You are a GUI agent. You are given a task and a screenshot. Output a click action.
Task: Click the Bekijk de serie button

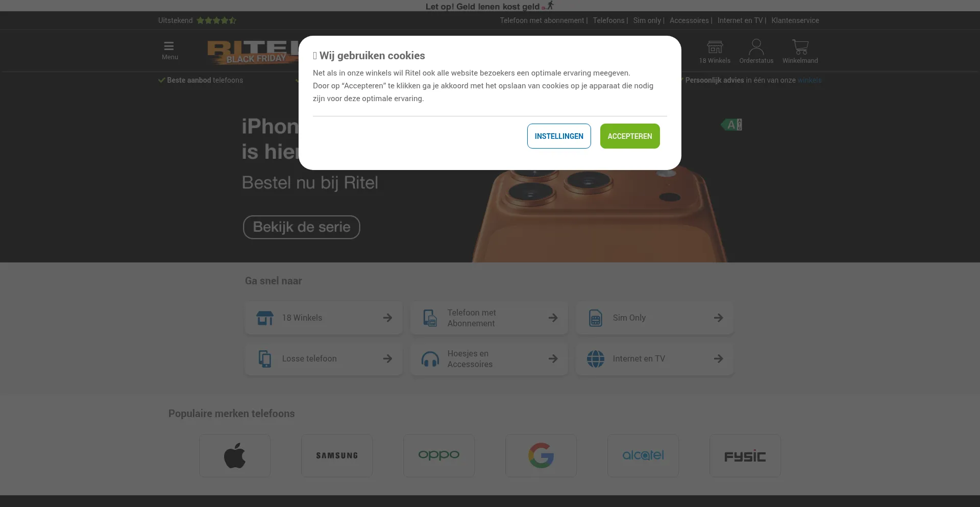302,227
